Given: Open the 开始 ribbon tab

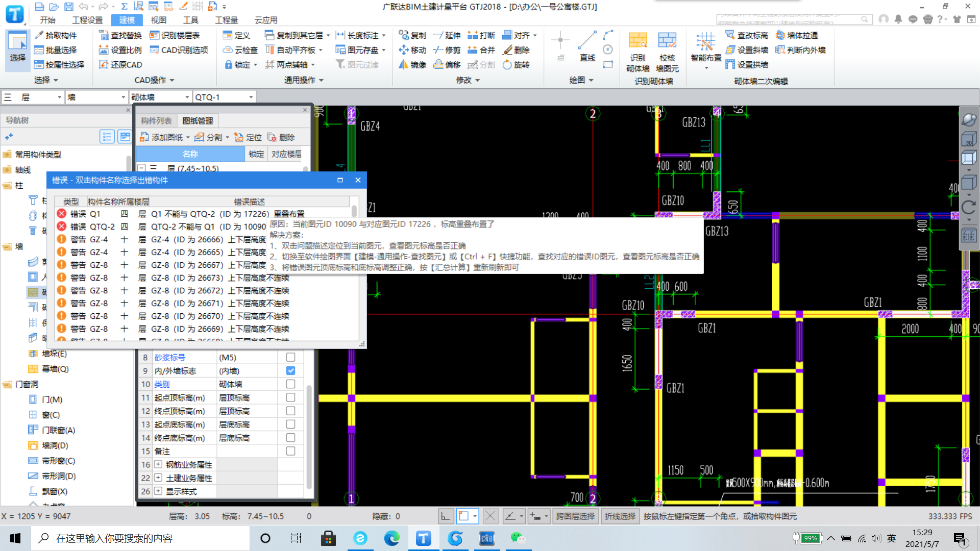Looking at the screenshot, I should (x=47, y=20).
